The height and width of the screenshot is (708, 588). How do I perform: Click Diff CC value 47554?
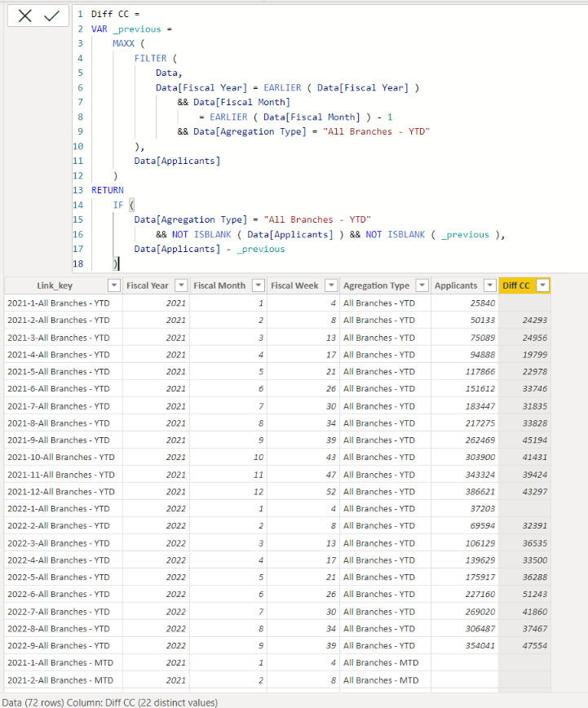click(535, 646)
